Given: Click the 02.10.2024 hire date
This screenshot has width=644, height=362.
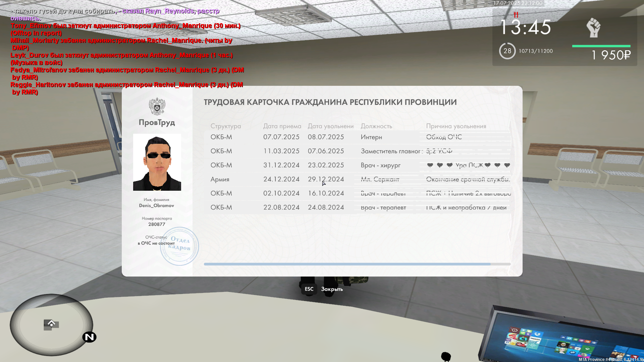Looking at the screenshot, I should click(281, 193).
